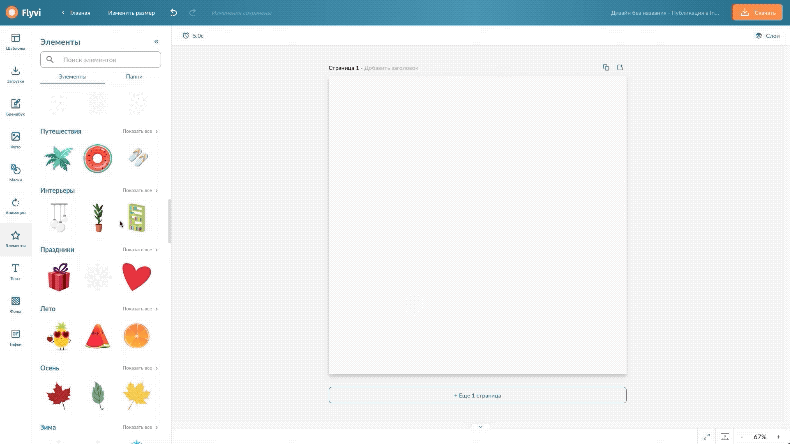Viewport: 790px width, 444px height.
Task: Collapse the Элементы panel with double chevron
Action: tap(156, 42)
